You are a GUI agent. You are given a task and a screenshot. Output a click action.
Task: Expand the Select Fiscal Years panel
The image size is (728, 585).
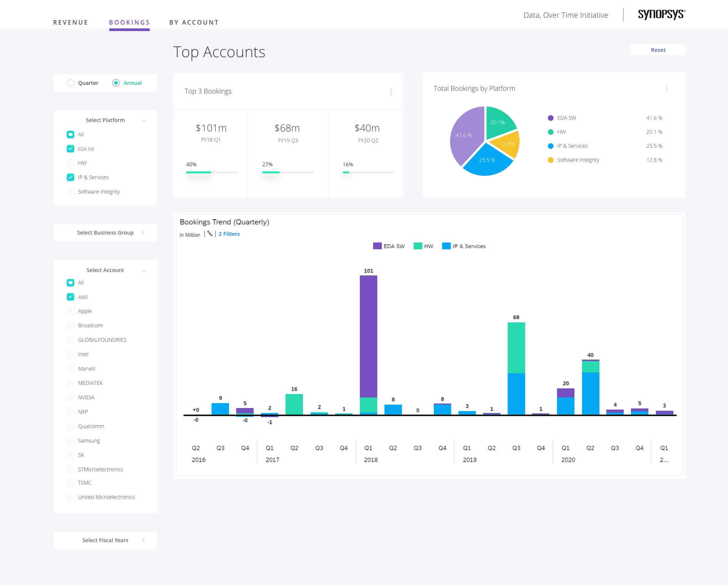(143, 540)
